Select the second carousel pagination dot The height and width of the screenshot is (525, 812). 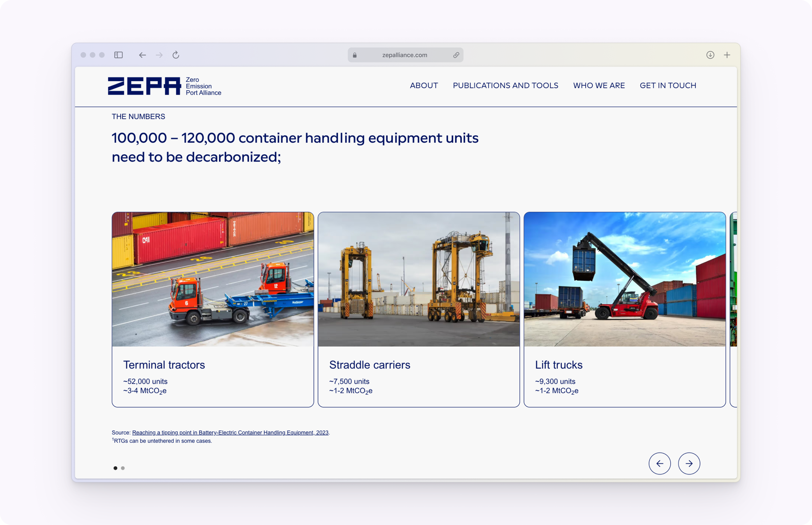pos(123,468)
